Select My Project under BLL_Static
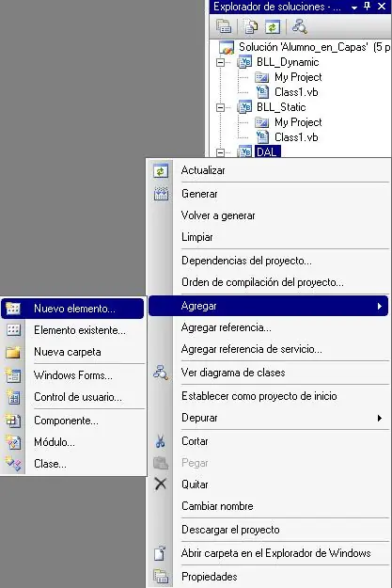392x588 pixels. (x=298, y=122)
